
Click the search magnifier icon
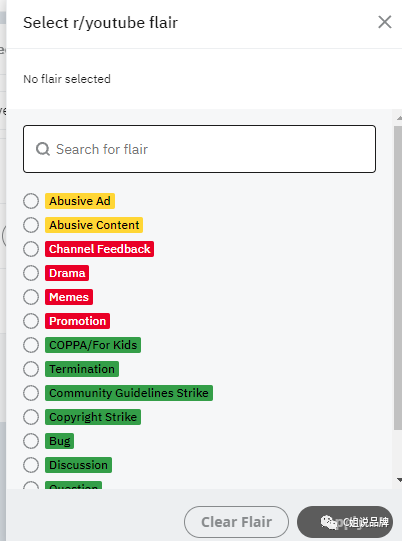point(43,149)
